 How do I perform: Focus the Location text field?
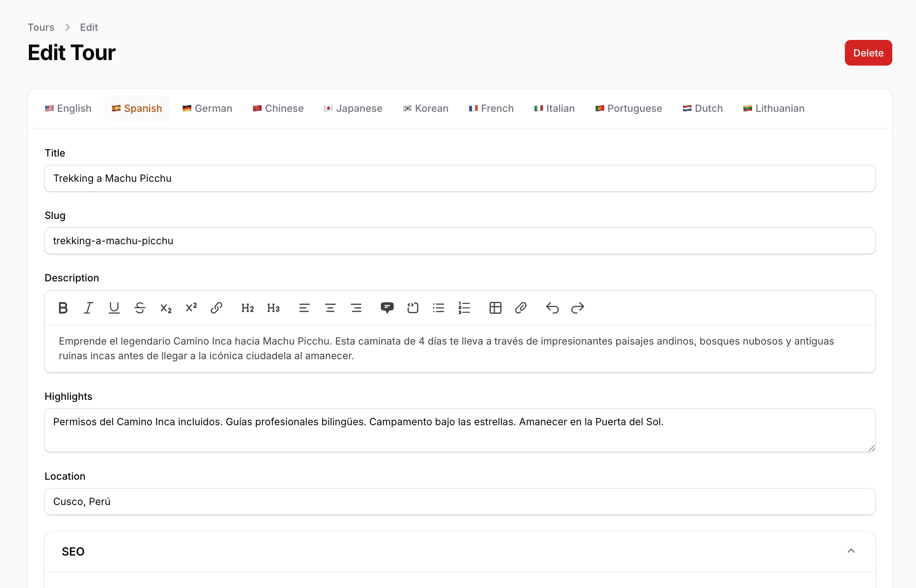point(460,501)
